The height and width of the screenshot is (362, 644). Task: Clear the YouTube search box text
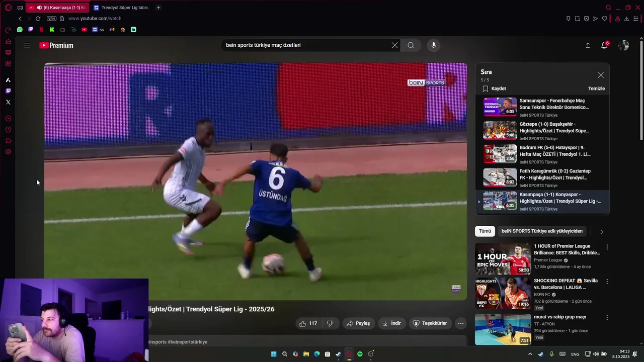(395, 45)
